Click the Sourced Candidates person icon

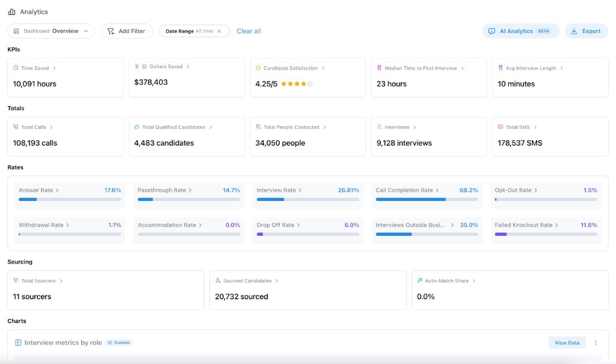pyautogui.click(x=218, y=280)
